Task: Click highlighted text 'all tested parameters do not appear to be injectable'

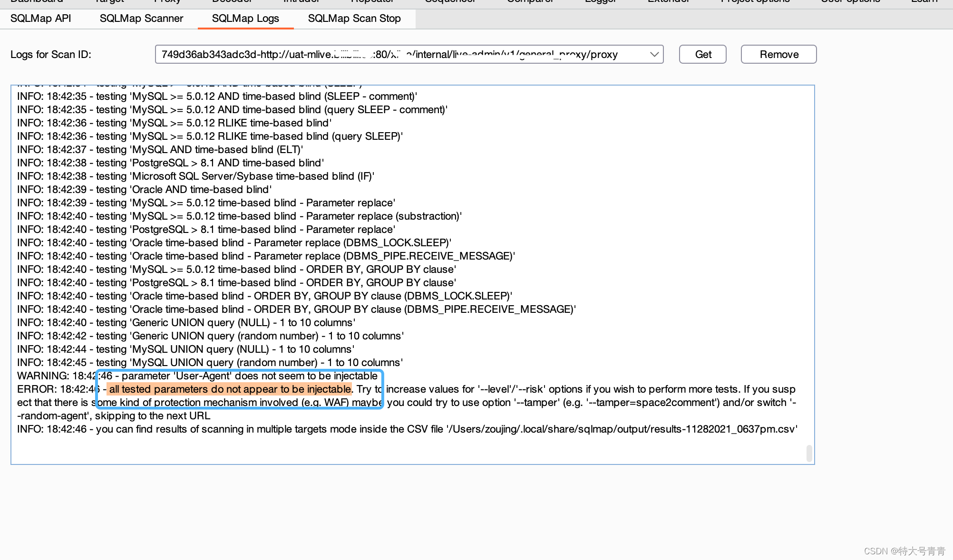Action: tap(230, 389)
